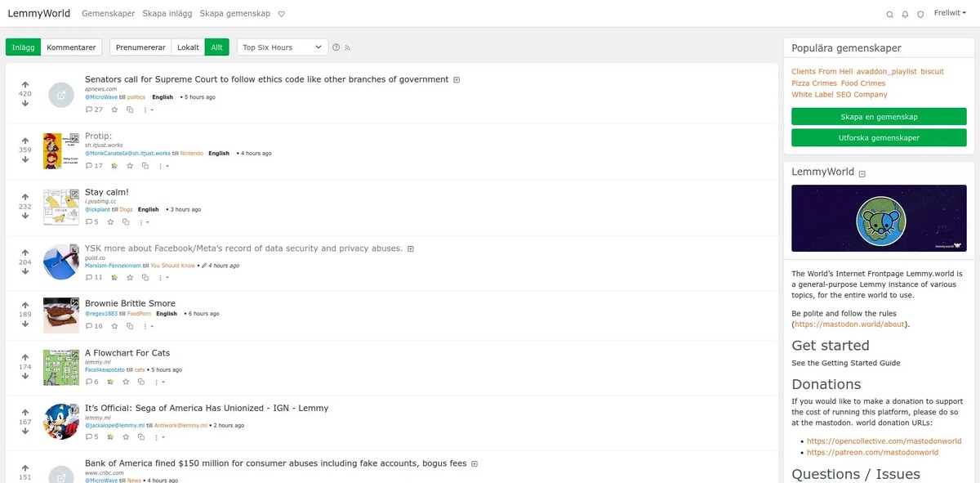980x483 pixels.
Task: Select the Prenumererar feed filter
Action: 140,47
